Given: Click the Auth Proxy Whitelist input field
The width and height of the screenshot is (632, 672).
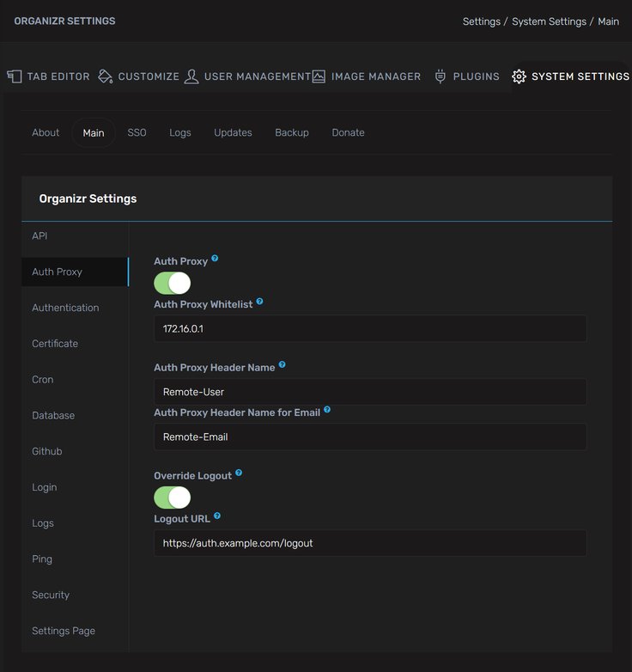Looking at the screenshot, I should click(x=370, y=328).
